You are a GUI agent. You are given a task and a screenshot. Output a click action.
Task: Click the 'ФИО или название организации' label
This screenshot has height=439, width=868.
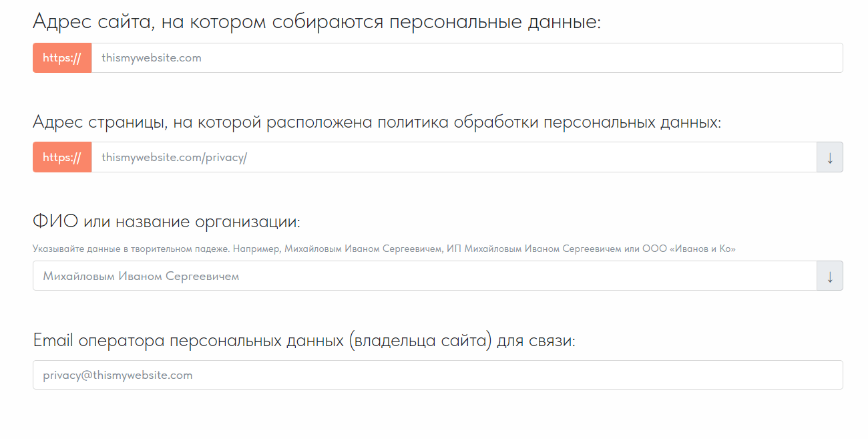click(167, 222)
